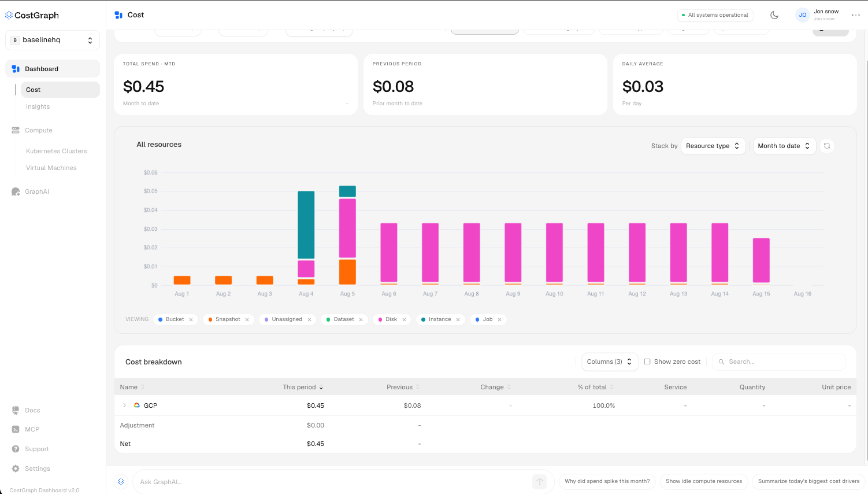Focus the cost breakdown Search field
Viewport: 868px width, 494px height.
tap(779, 362)
